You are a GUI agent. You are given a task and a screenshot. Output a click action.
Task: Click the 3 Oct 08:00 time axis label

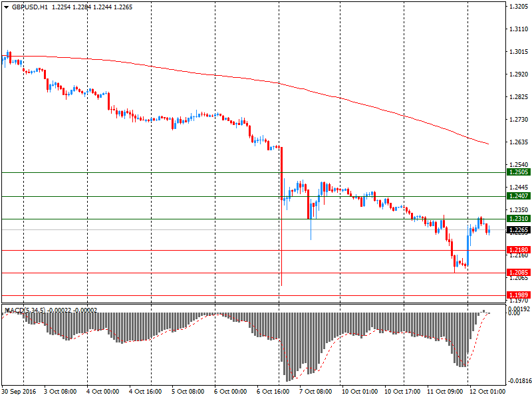tap(61, 392)
